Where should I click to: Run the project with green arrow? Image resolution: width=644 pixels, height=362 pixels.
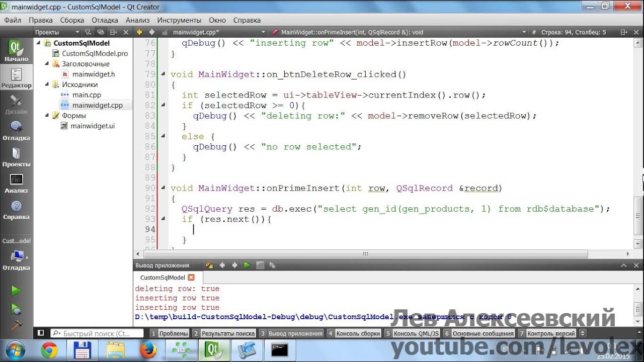(17, 291)
